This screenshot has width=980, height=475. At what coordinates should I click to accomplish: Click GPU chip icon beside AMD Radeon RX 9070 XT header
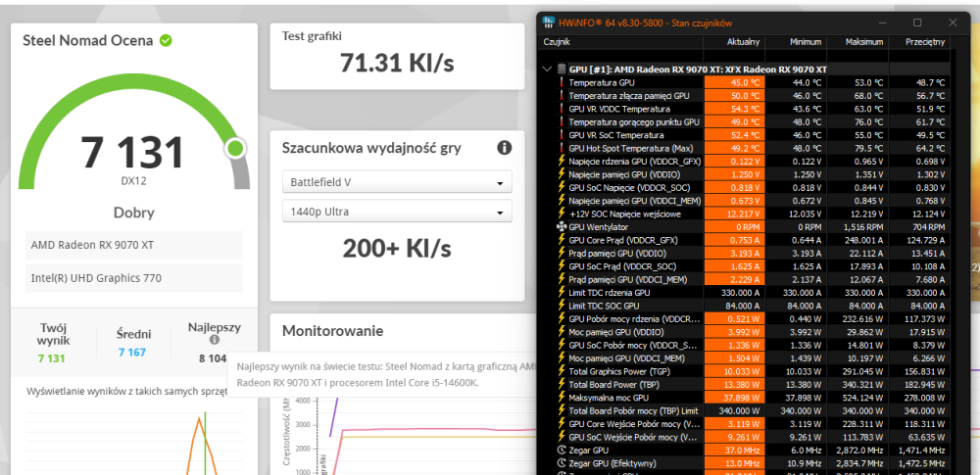click(x=562, y=69)
